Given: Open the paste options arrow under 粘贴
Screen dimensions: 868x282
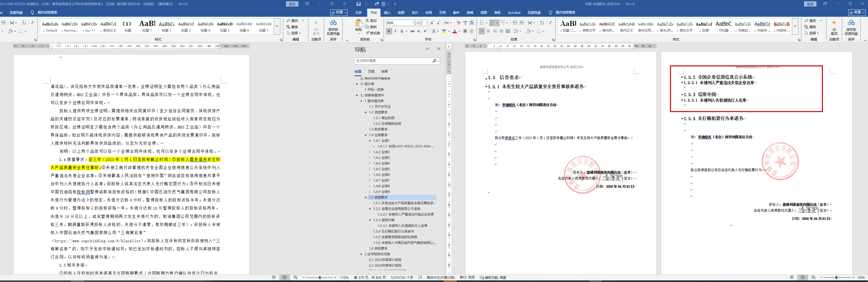Looking at the screenshot, I should [359, 33].
